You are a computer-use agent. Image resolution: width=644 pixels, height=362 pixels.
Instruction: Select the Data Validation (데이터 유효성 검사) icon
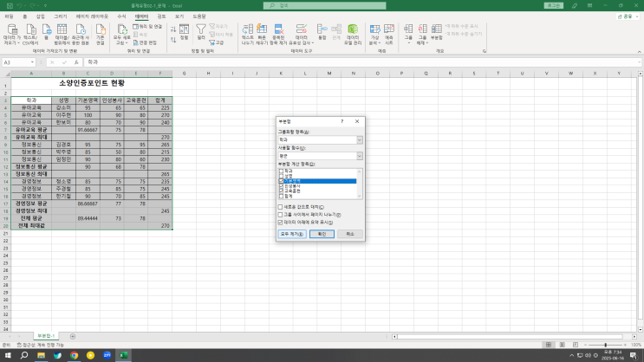[x=301, y=35]
